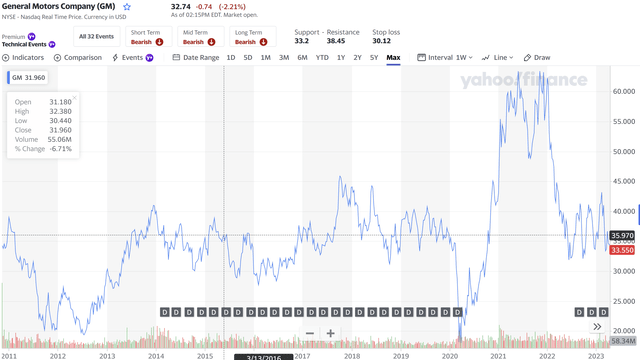The image size is (640, 360).
Task: Select the 6M range
Action: [x=302, y=58]
